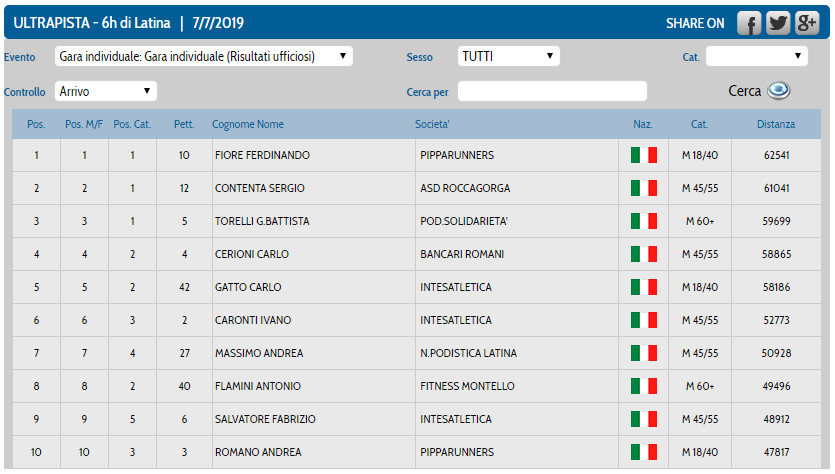
Task: Click in the Cerca per text field
Action: point(551,91)
